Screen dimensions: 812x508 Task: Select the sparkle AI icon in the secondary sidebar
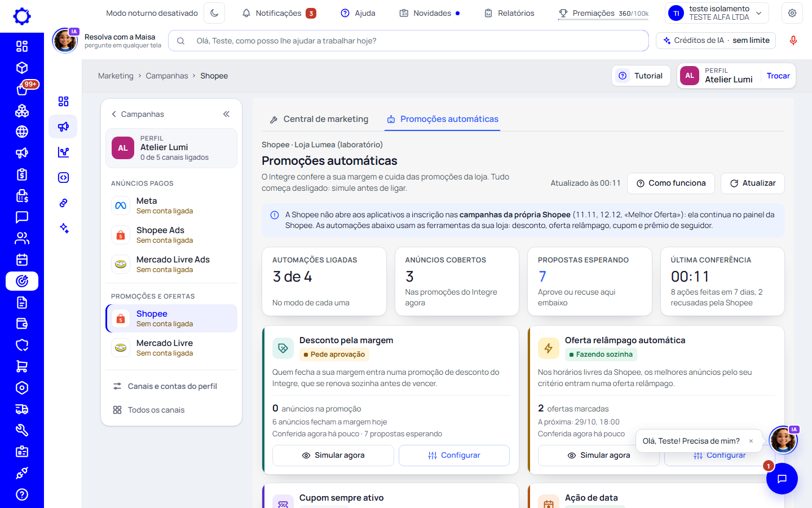coord(64,228)
